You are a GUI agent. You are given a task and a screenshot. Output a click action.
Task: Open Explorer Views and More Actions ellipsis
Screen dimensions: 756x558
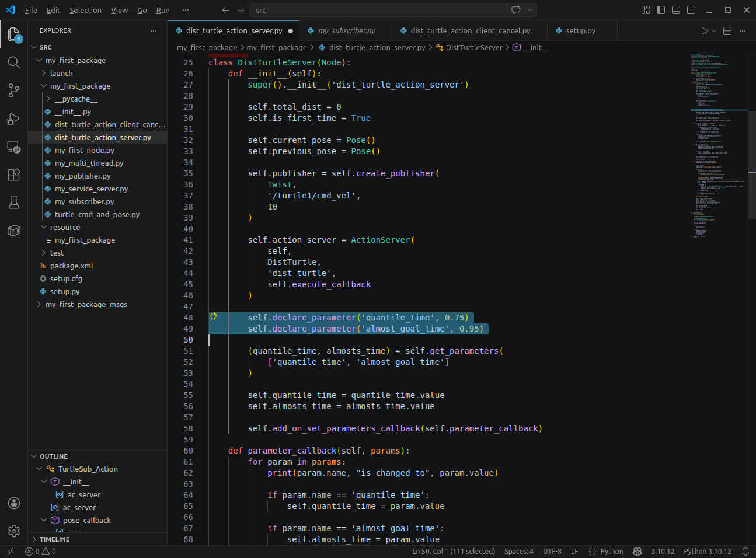(x=154, y=31)
